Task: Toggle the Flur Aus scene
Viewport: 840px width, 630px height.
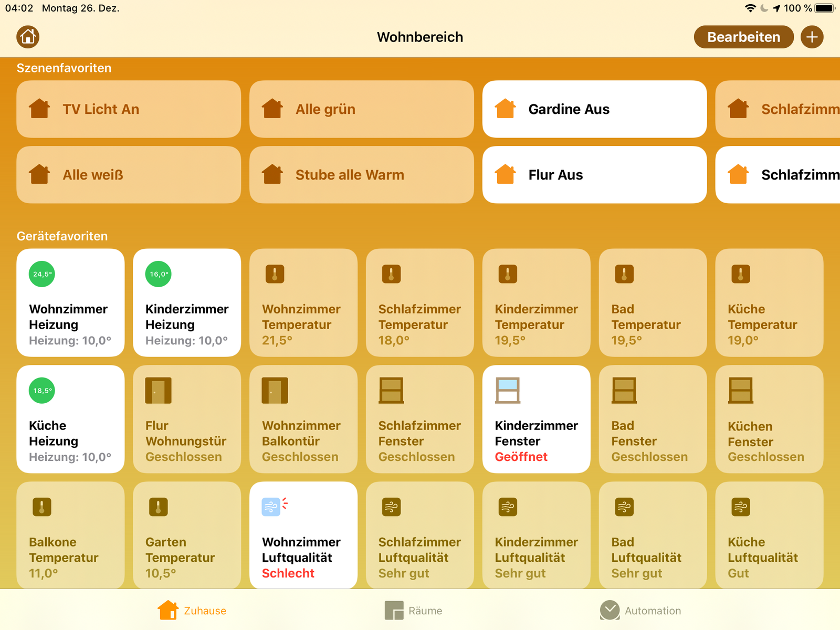Action: click(x=594, y=175)
